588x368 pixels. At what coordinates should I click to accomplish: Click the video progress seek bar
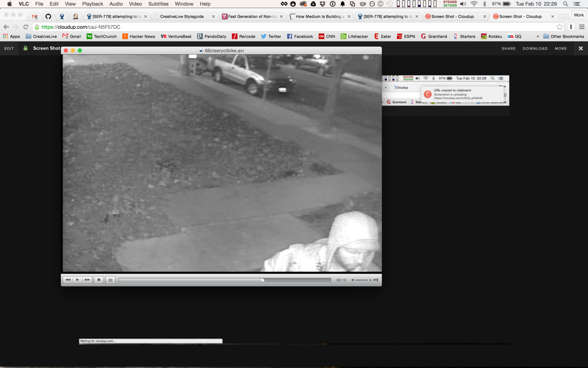tap(225, 280)
